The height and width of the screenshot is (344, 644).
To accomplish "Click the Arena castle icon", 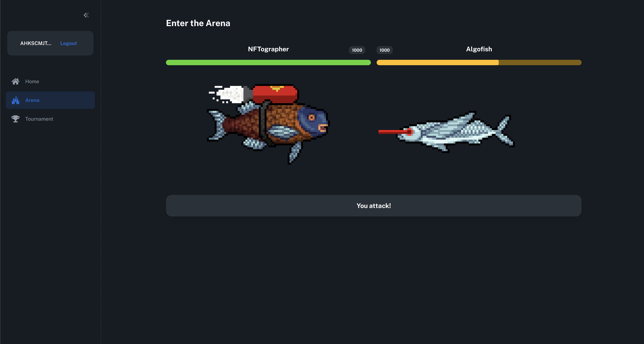I will point(16,100).
